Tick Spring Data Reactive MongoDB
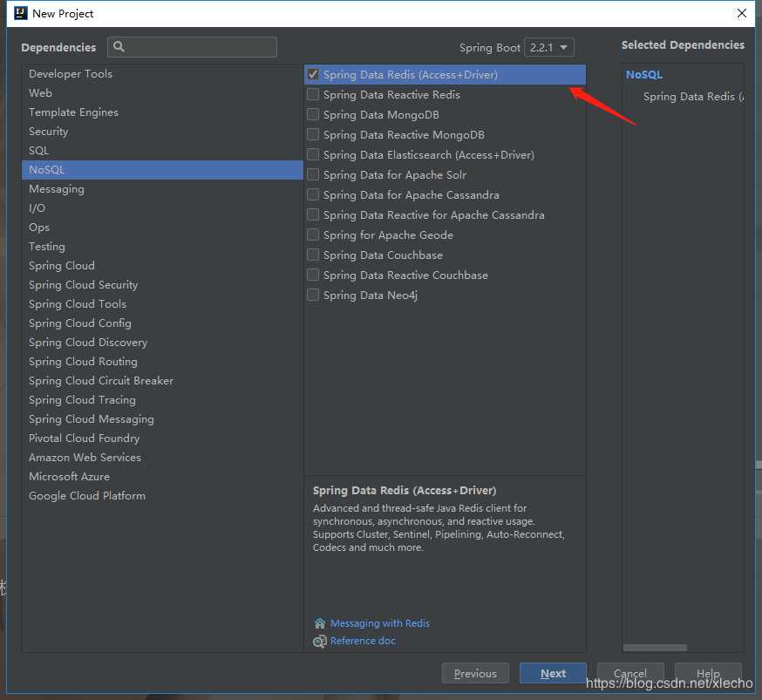This screenshot has height=700, width=762. click(x=313, y=134)
